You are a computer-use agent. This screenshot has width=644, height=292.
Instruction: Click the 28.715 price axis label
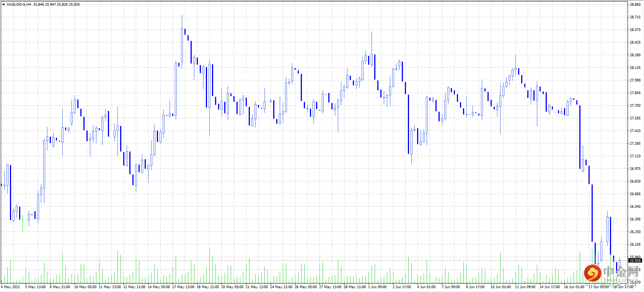pos(635,17)
